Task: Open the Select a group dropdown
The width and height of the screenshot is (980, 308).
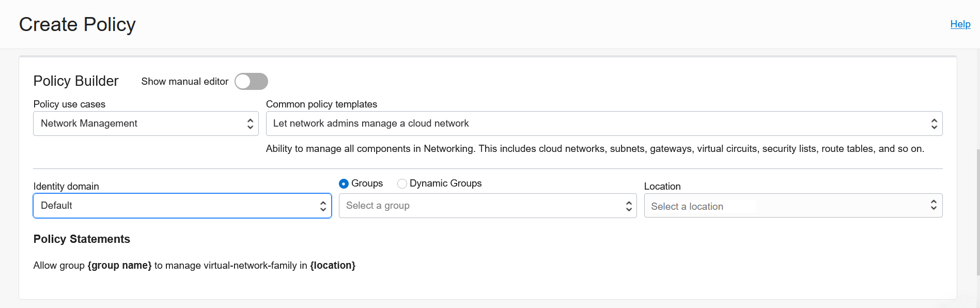Action: coord(488,206)
